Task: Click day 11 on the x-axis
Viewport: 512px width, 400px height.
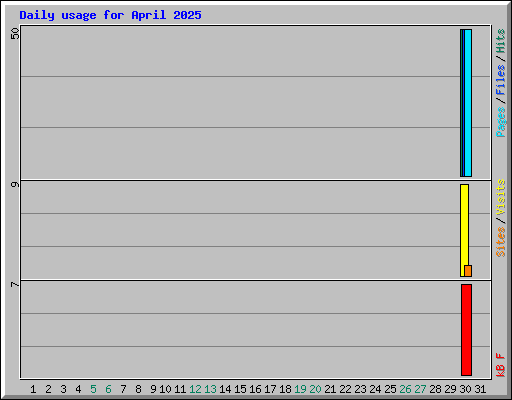Action: [x=180, y=389]
